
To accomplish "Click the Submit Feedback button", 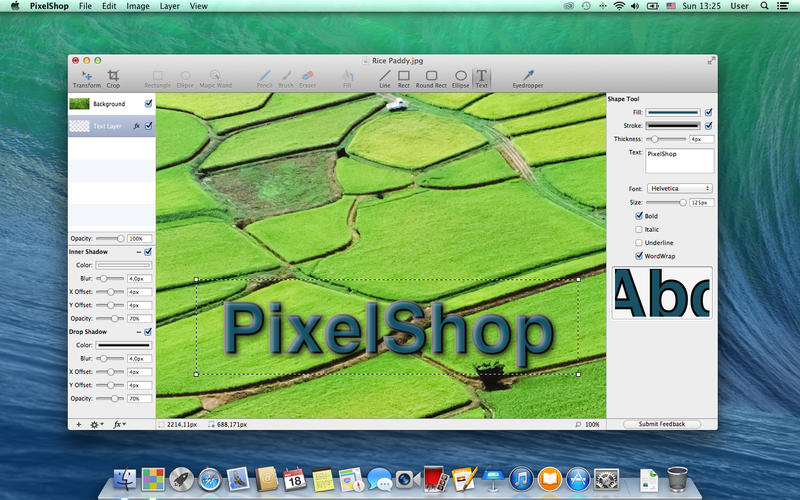I will tap(662, 424).
